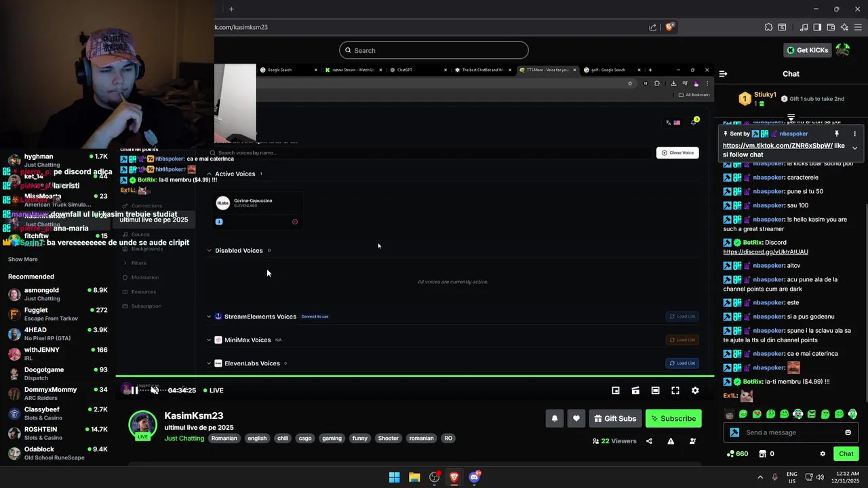Focus the Send a message field
Screen dimensions: 868x488
(x=792, y=432)
